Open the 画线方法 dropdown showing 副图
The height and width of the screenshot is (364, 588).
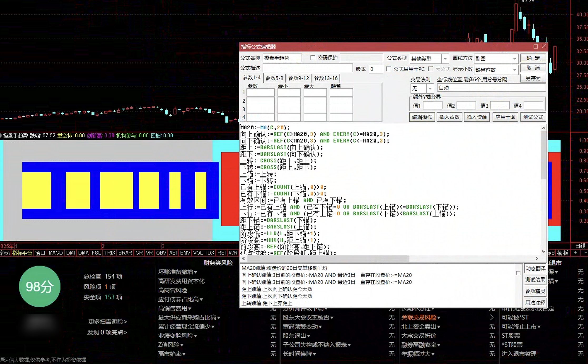click(x=514, y=58)
